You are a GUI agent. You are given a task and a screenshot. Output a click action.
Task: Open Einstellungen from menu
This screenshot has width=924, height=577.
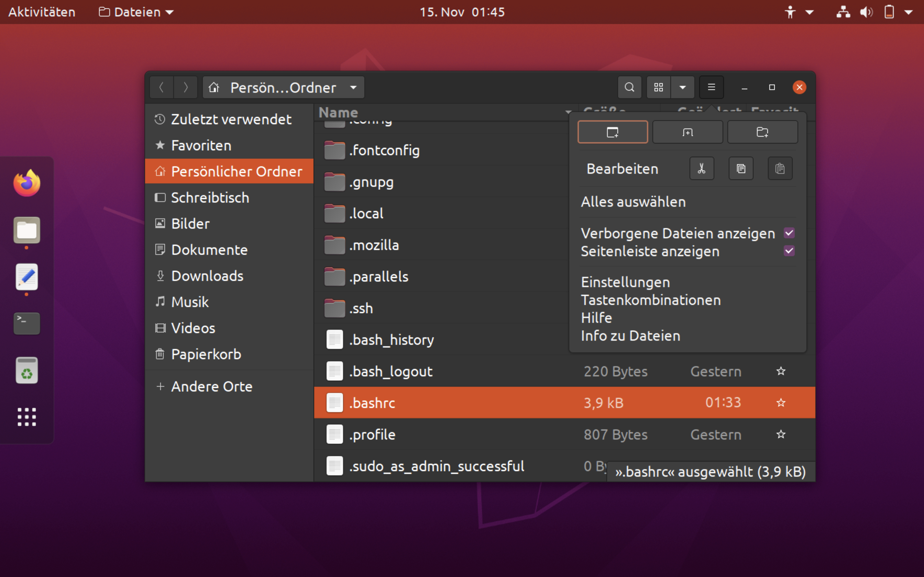[x=624, y=282]
